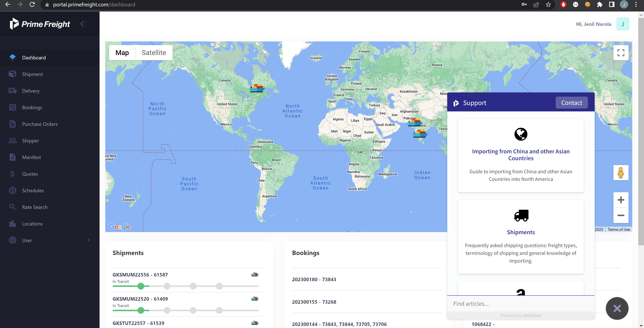Go back in browser history
Image resolution: width=644 pixels, height=328 pixels.
8,5
